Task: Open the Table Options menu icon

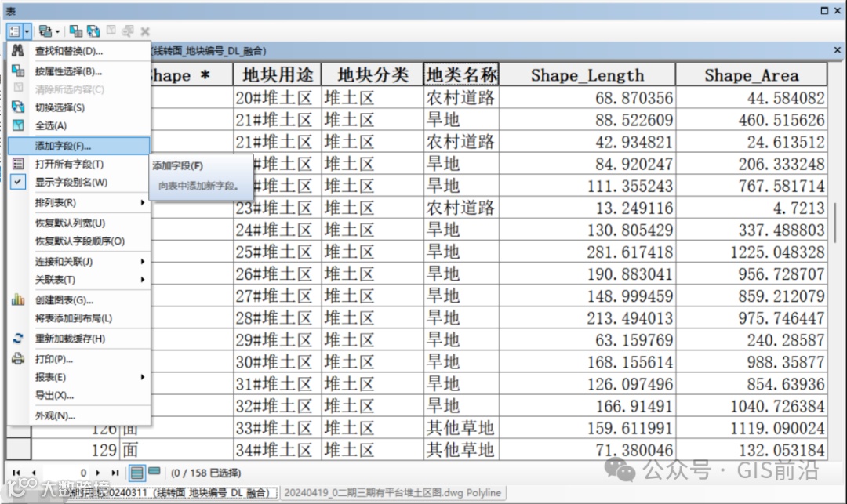Action: coord(15,31)
